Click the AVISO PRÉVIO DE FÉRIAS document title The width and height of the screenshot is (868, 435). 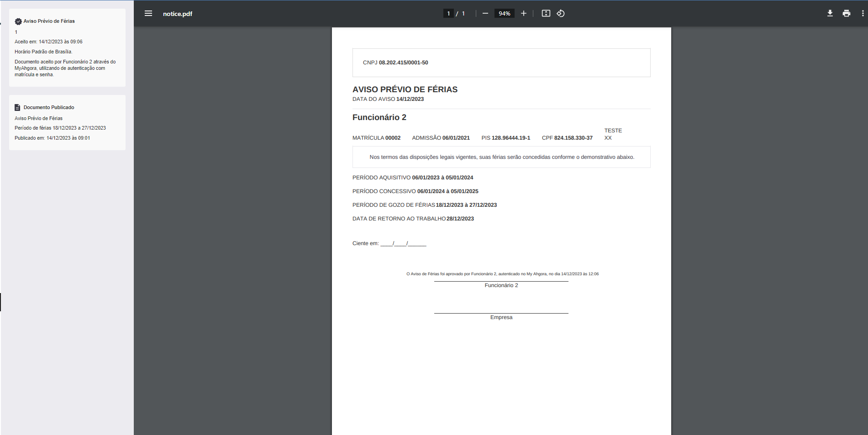[x=405, y=89]
